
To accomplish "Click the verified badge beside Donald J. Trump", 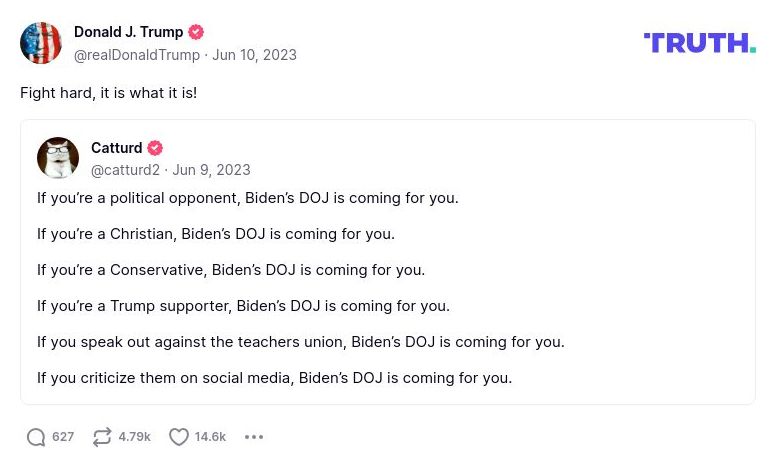I will [x=196, y=32].
